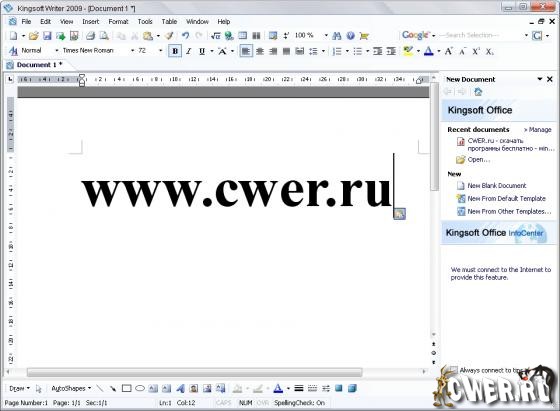Open the Find binoculars tool
This screenshot has width=560, height=411.
(336, 36)
